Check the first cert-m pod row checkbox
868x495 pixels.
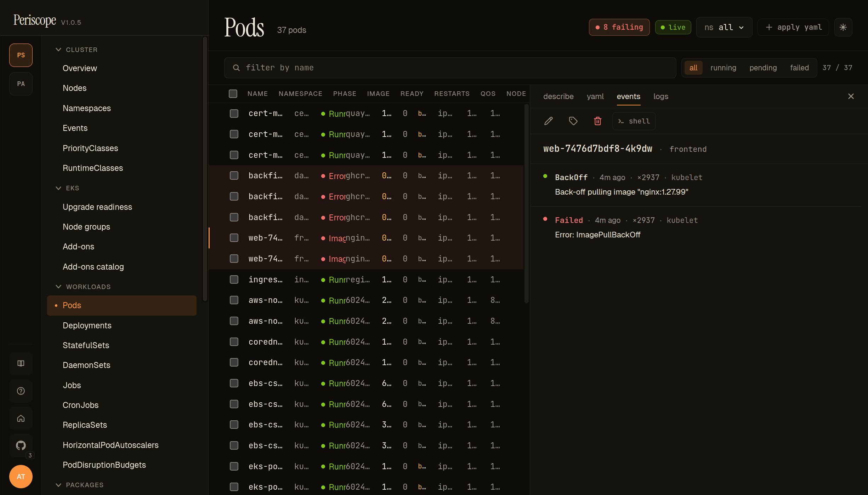pos(234,114)
